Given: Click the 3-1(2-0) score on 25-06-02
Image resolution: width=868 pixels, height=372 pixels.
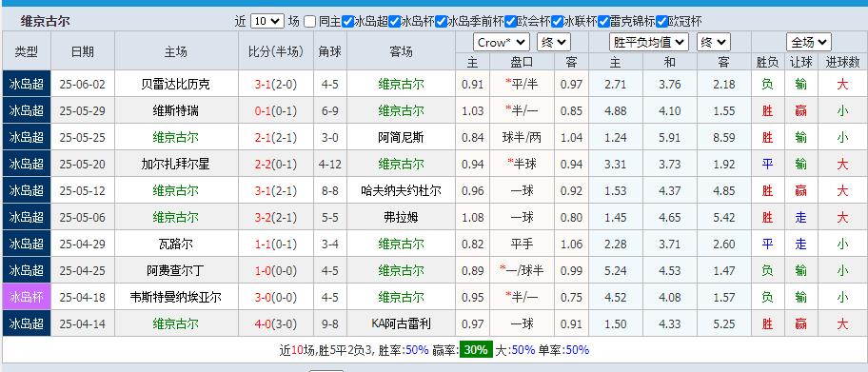Looking at the screenshot, I should 276,84.
